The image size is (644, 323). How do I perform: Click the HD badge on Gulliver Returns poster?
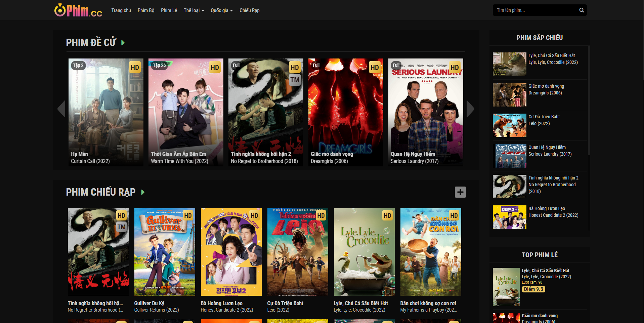point(188,215)
